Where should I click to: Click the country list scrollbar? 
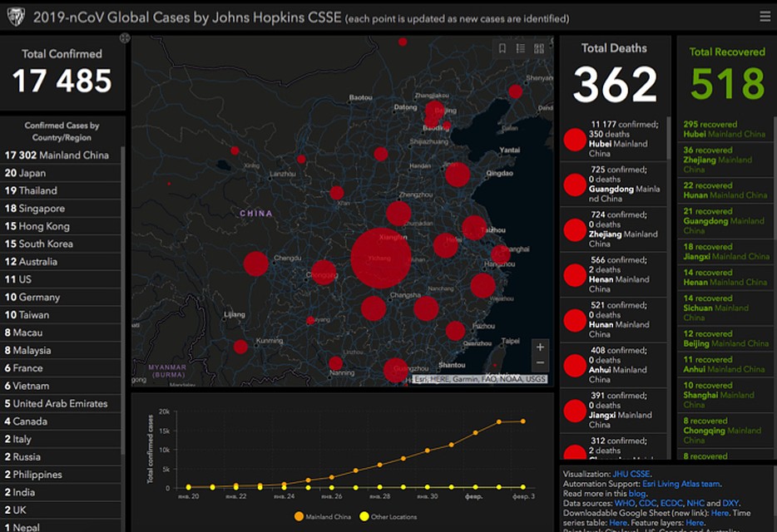[x=123, y=300]
